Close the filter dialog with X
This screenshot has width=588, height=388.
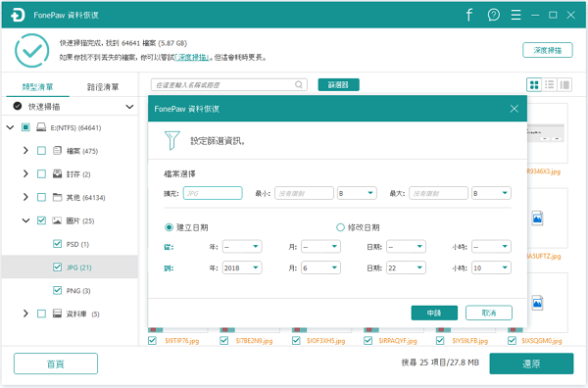(514, 109)
